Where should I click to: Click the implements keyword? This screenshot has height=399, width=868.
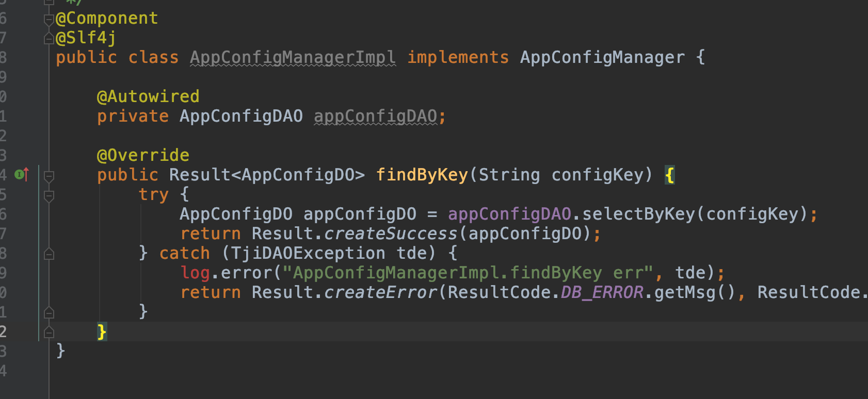(x=458, y=57)
